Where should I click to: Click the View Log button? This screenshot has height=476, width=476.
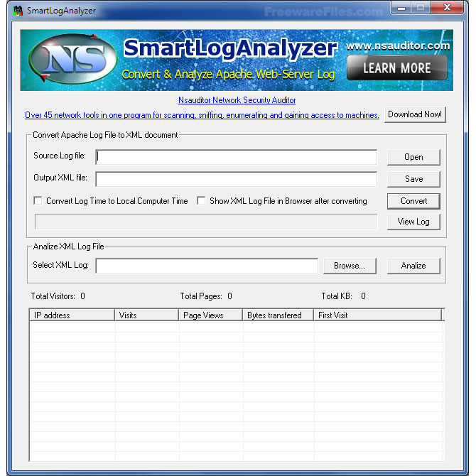coord(413,222)
